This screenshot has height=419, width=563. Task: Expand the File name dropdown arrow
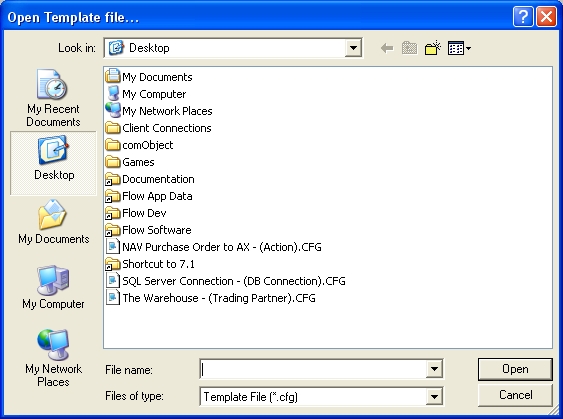tap(434, 369)
